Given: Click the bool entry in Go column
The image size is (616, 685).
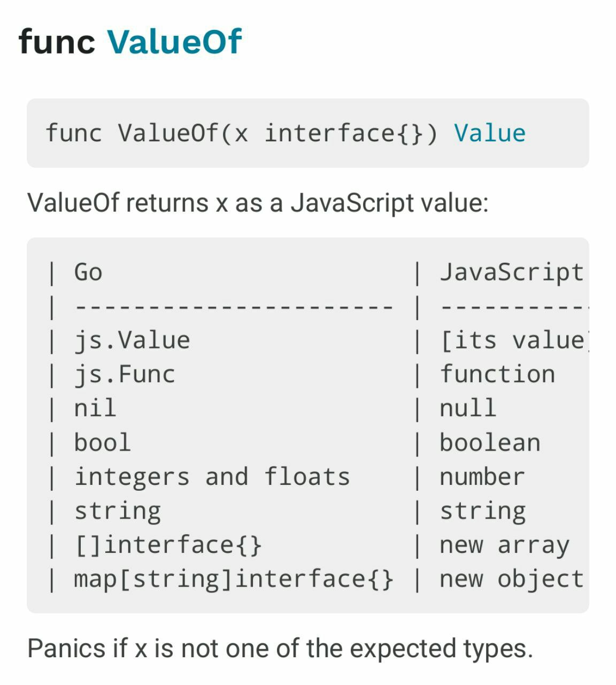Looking at the screenshot, I should (x=102, y=443).
